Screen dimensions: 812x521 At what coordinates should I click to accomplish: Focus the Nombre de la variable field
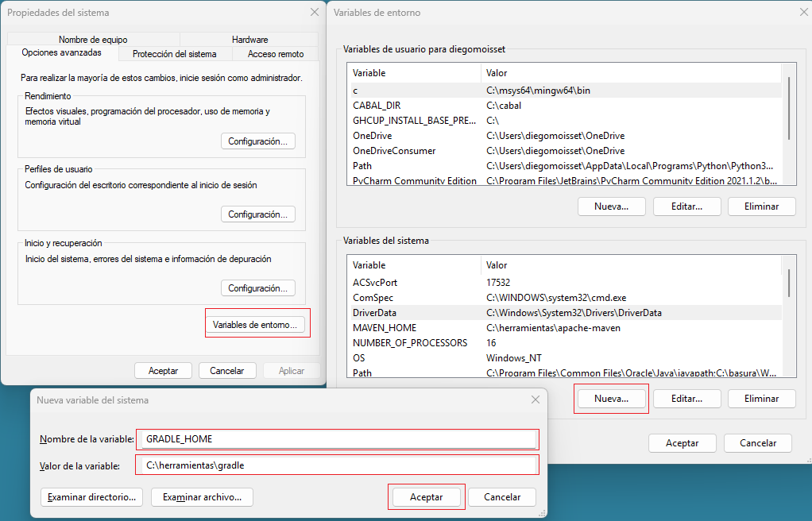coord(338,439)
